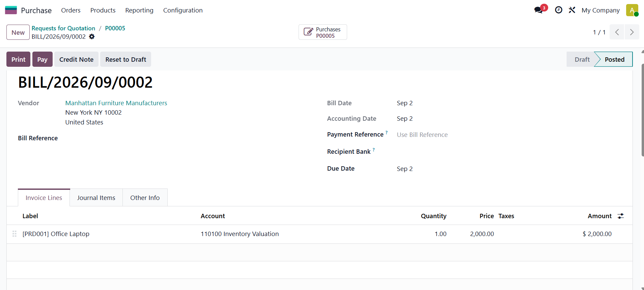Switch to the Other Info tab
This screenshot has height=290, width=644.
tap(145, 198)
